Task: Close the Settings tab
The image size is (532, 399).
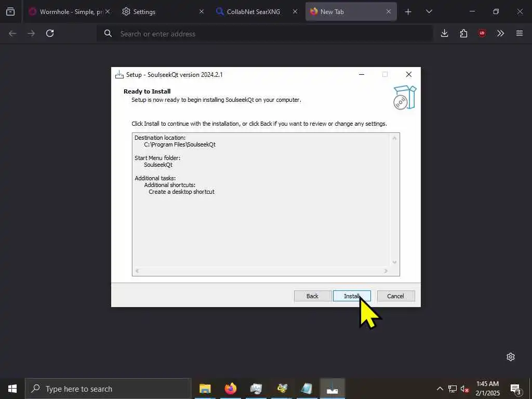Action: [202, 11]
